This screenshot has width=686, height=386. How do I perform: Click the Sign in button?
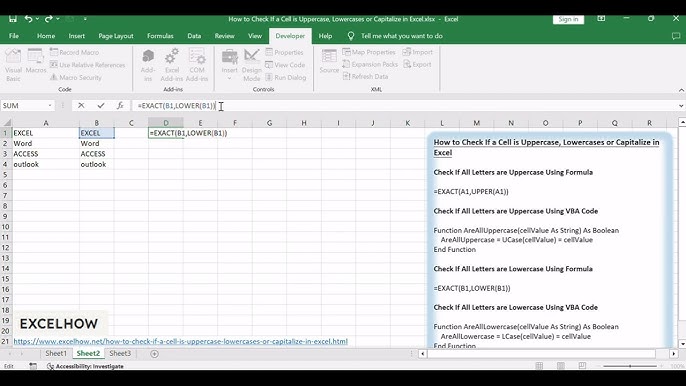click(568, 19)
